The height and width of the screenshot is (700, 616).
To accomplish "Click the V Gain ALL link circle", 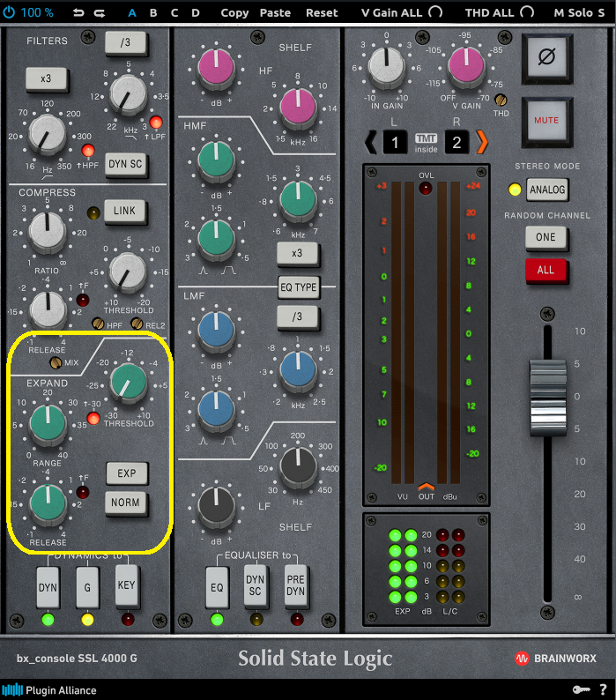I will 435,11.
